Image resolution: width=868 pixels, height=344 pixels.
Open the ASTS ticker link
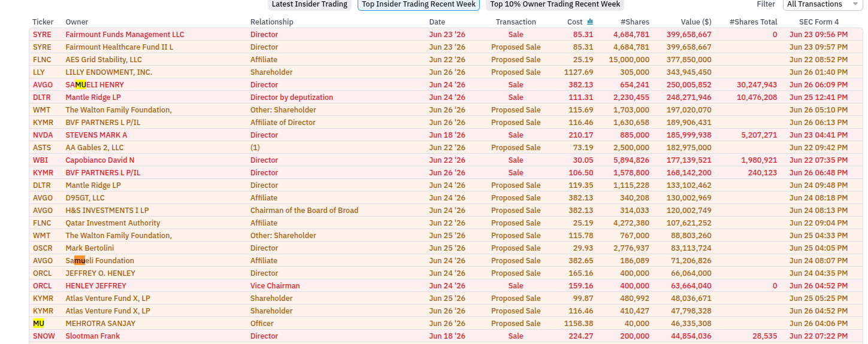pos(42,147)
